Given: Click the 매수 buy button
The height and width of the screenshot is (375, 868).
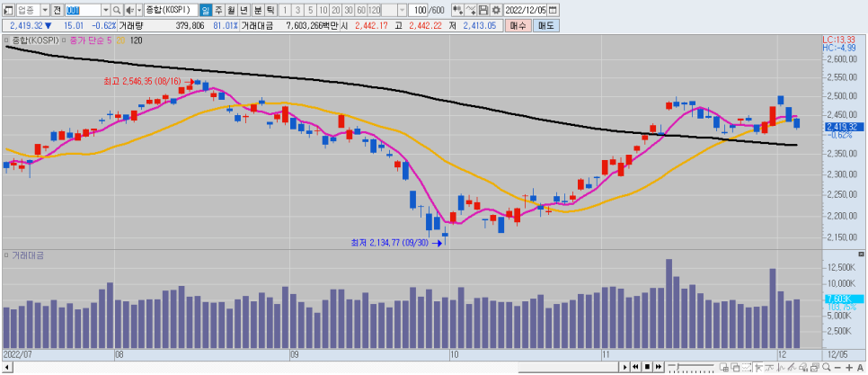Looking at the screenshot, I should click(518, 25).
